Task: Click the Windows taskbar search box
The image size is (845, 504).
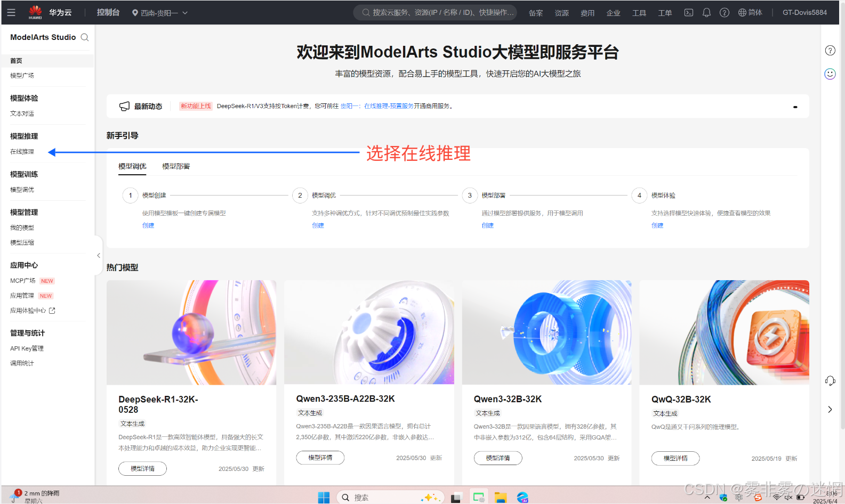Action: click(x=390, y=498)
